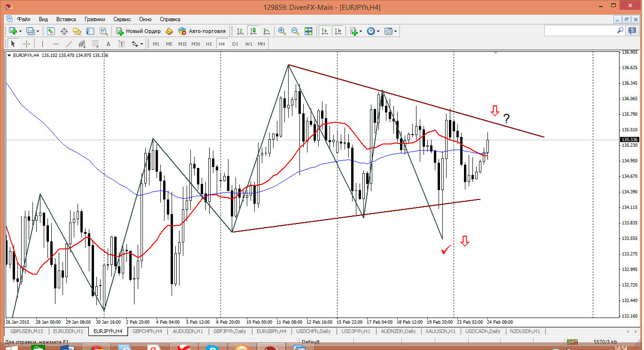Set timeframe to MN
The height and width of the screenshot is (350, 644).
coord(261,44)
